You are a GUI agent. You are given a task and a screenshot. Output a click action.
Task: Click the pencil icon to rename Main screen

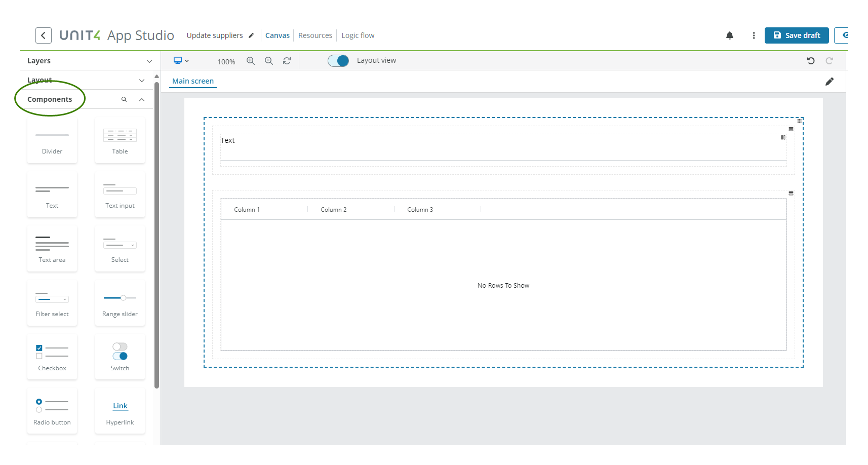coord(830,81)
